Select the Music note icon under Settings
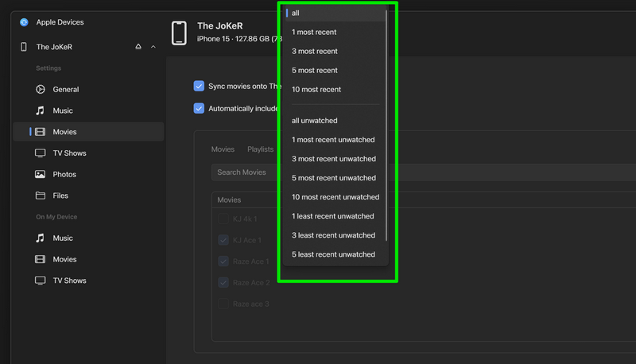This screenshot has width=636, height=364. coord(40,110)
